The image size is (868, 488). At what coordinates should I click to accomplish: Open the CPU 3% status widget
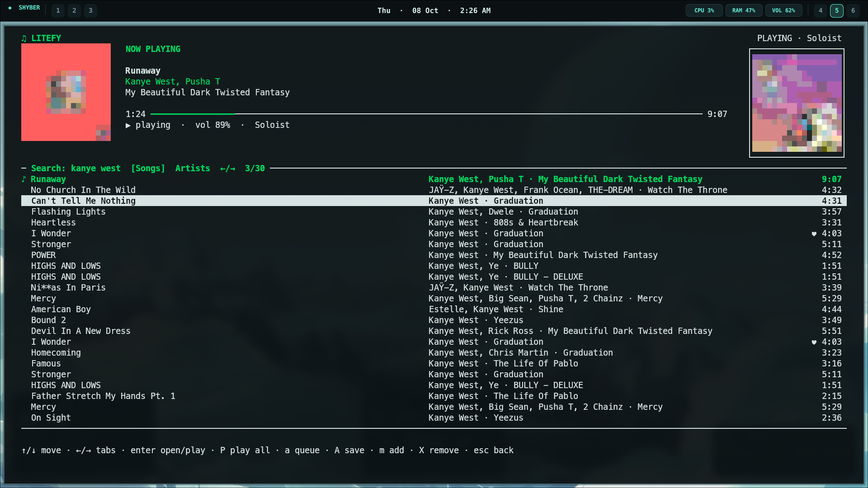coord(704,10)
